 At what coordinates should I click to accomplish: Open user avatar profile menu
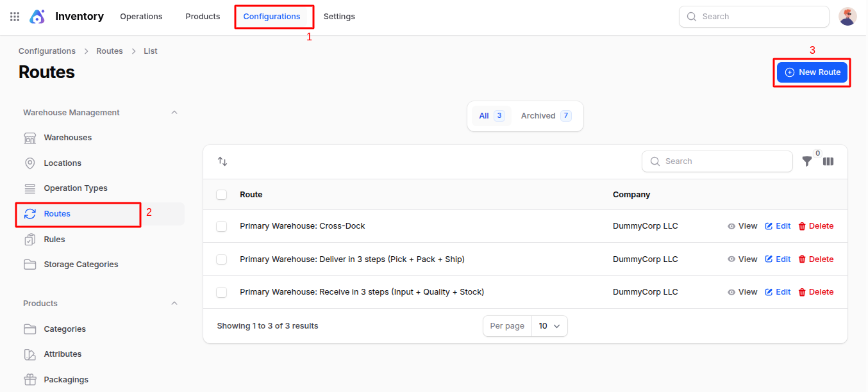(847, 17)
